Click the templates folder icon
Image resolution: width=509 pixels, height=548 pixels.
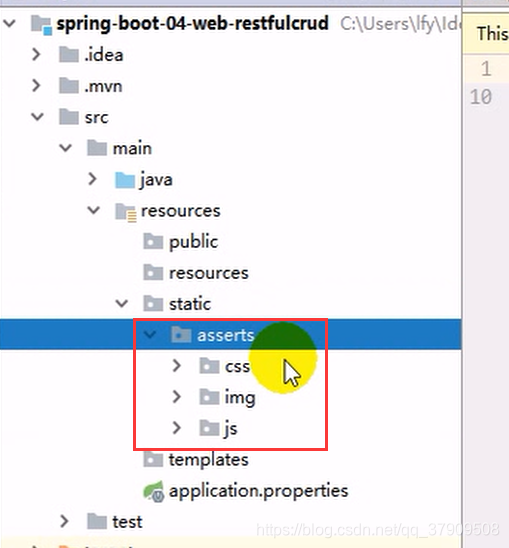point(153,459)
